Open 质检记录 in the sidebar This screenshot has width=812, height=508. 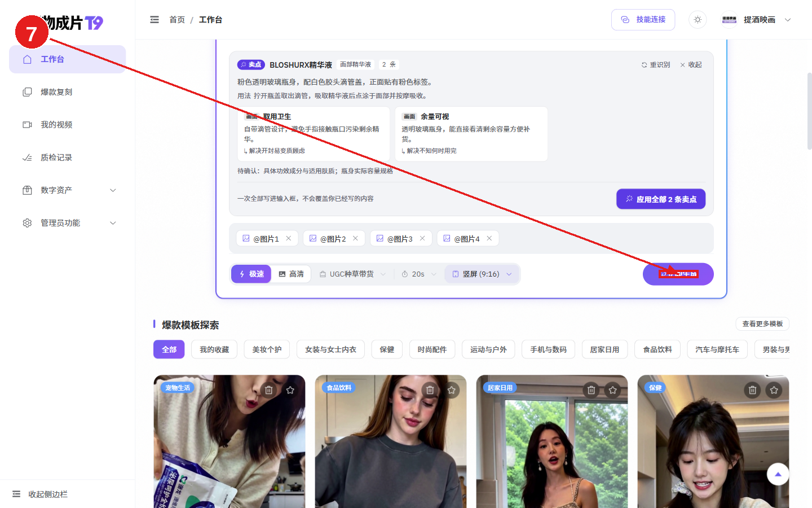(x=67, y=157)
